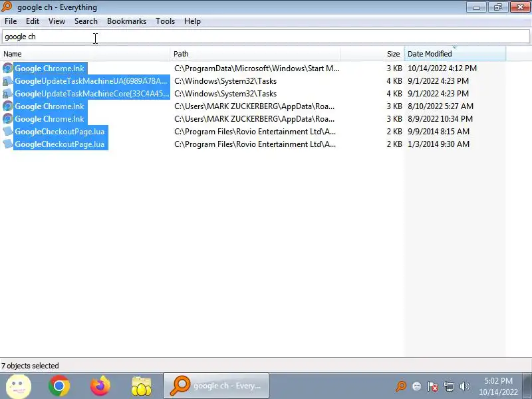Click the 8/10/2022 5:27 AM date cell
This screenshot has height=399, width=532.
pyautogui.click(x=440, y=106)
